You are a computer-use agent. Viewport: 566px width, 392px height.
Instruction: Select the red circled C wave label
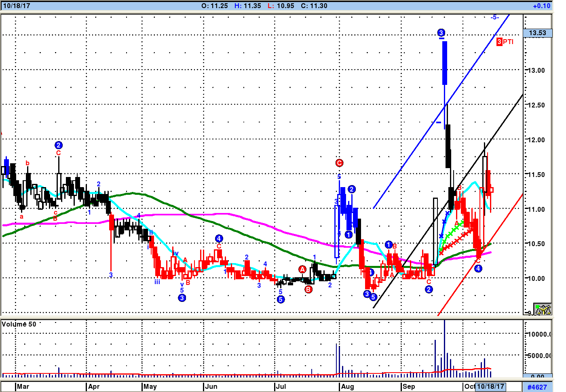[339, 163]
